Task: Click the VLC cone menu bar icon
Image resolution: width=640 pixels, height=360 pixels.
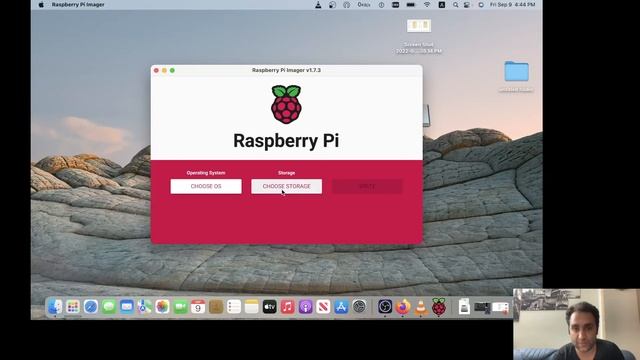Action: tap(318, 4)
